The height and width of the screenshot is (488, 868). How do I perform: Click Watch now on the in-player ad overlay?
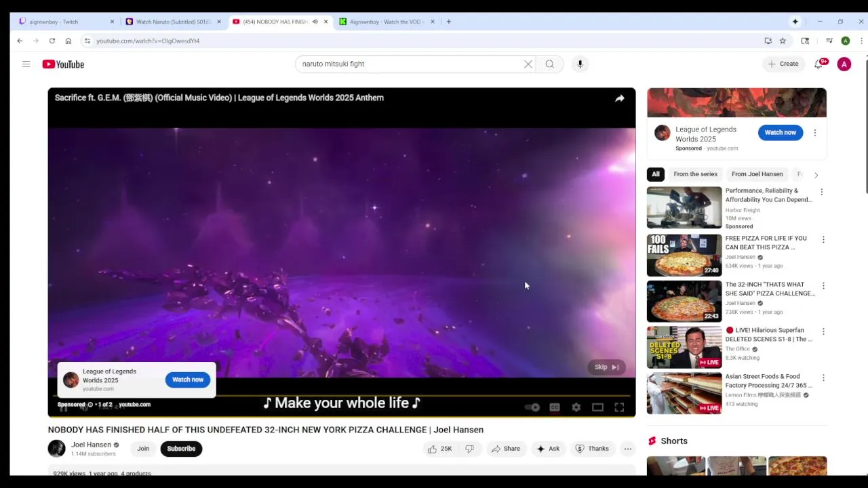pyautogui.click(x=188, y=380)
